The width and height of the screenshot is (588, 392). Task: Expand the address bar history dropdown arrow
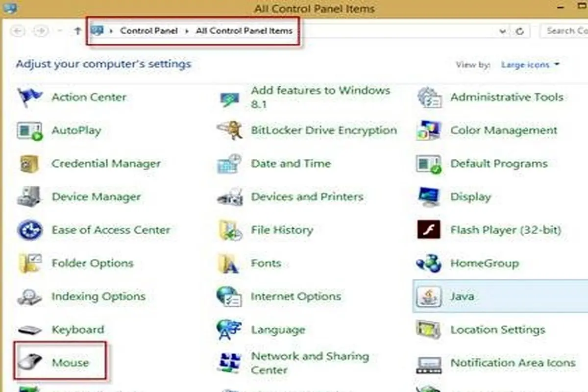[502, 31]
